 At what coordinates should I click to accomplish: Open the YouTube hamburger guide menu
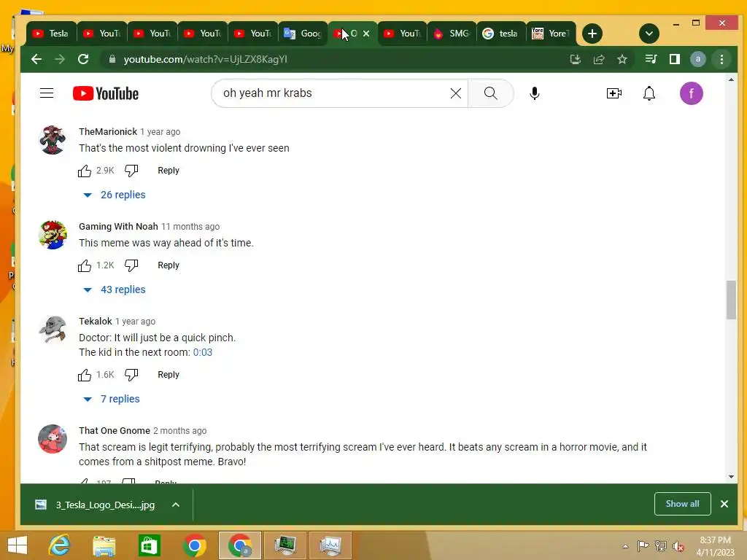point(47,93)
